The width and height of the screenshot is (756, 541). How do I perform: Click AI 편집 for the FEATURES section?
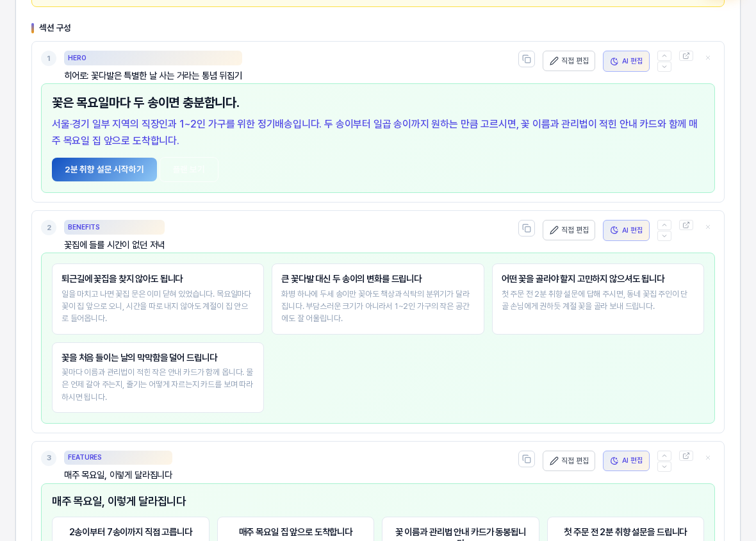pos(626,461)
